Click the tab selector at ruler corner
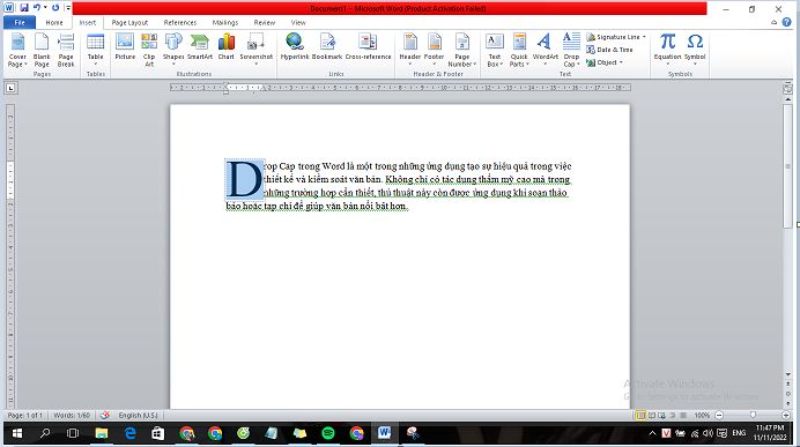The width and height of the screenshot is (800, 447). pyautogui.click(x=11, y=88)
